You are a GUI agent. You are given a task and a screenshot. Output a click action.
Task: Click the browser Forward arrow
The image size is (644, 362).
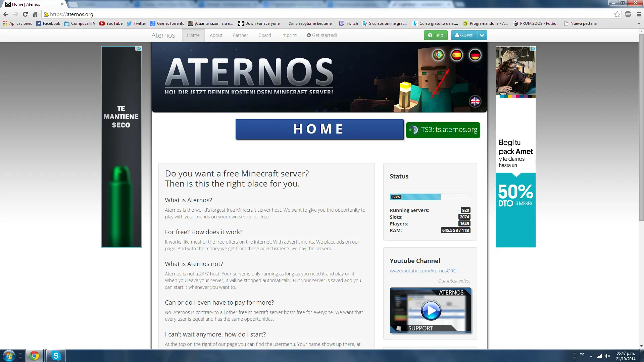[15, 14]
